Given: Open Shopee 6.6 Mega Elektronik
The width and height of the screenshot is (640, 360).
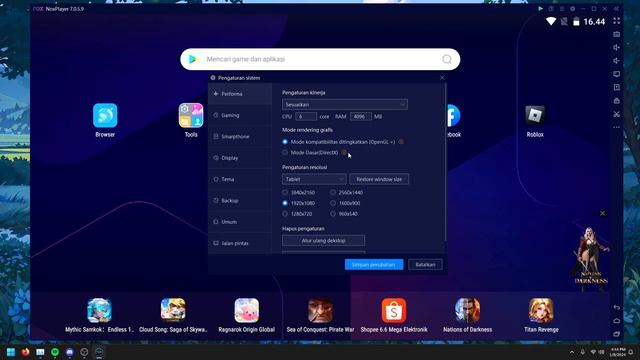Looking at the screenshot, I should 394,310.
